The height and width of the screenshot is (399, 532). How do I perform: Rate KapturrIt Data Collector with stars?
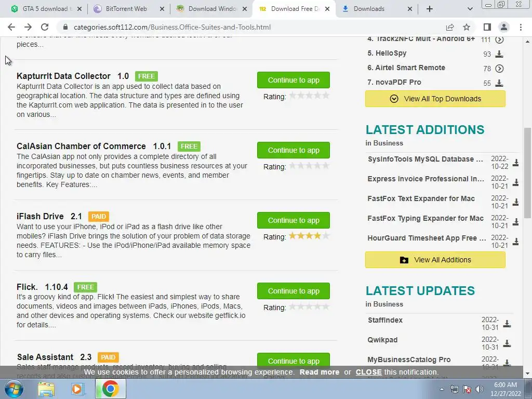309,96
